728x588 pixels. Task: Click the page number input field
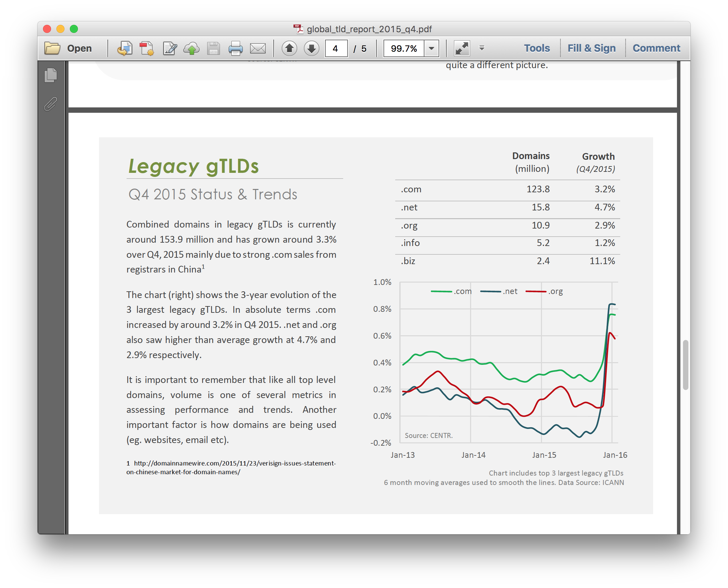pos(336,48)
